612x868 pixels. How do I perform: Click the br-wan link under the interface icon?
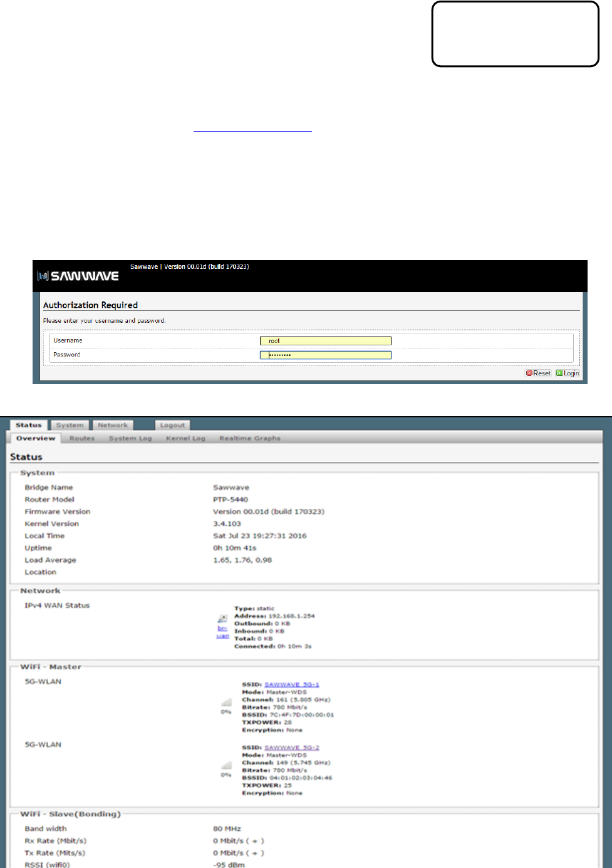(222, 632)
